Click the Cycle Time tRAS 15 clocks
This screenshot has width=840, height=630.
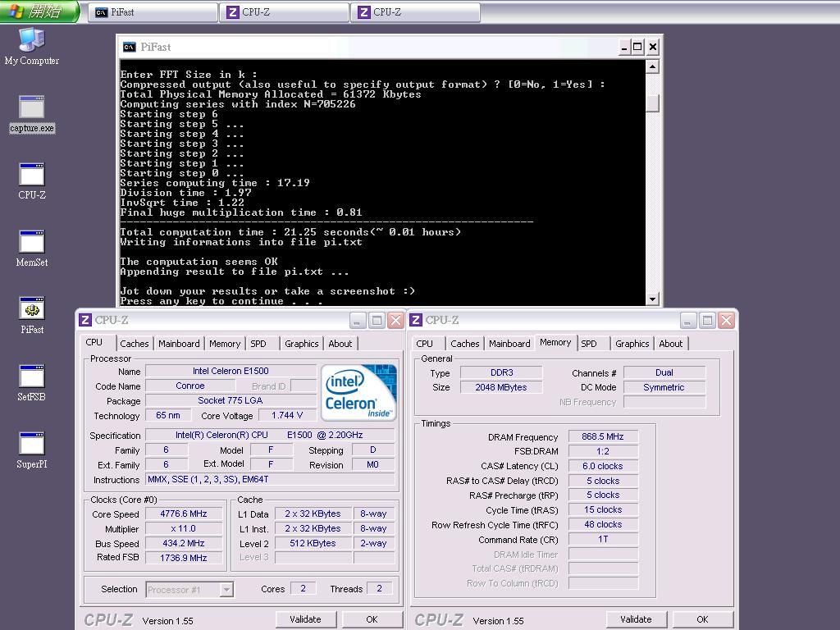point(603,509)
